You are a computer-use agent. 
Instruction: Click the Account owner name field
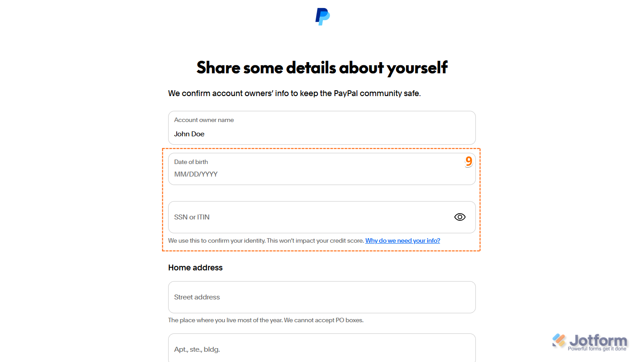click(x=322, y=128)
